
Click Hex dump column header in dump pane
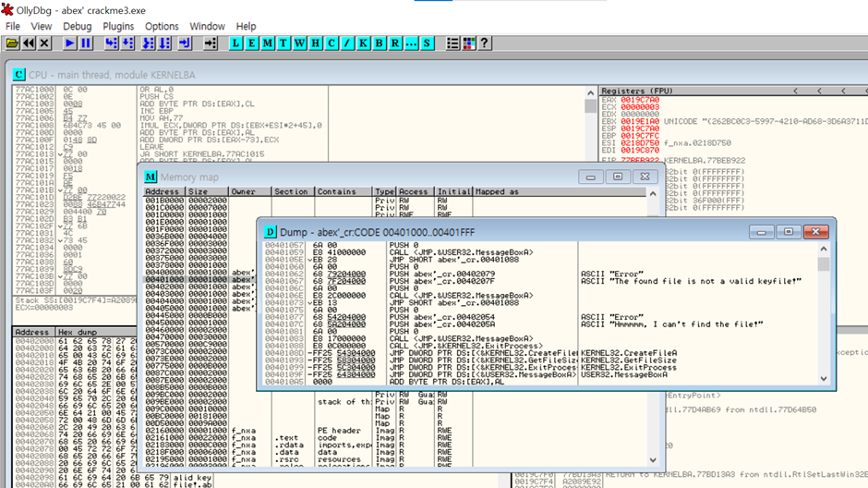click(x=97, y=332)
